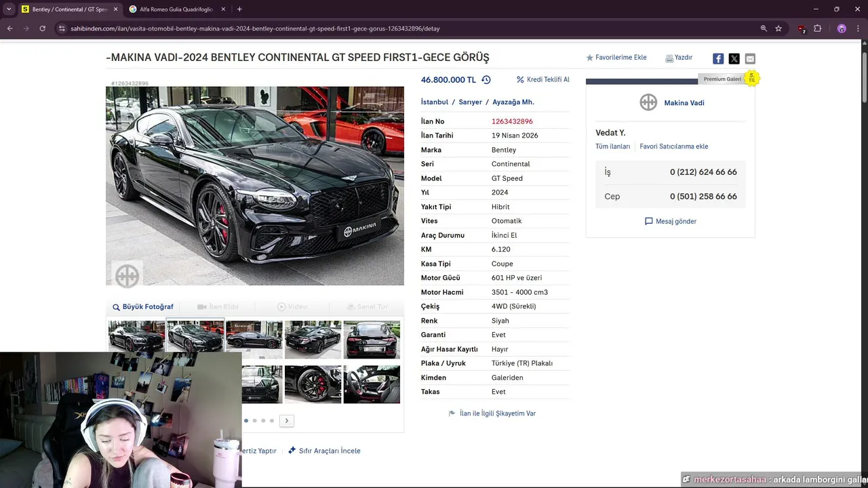Reload the current page
This screenshot has width=868, height=488.
42,28
